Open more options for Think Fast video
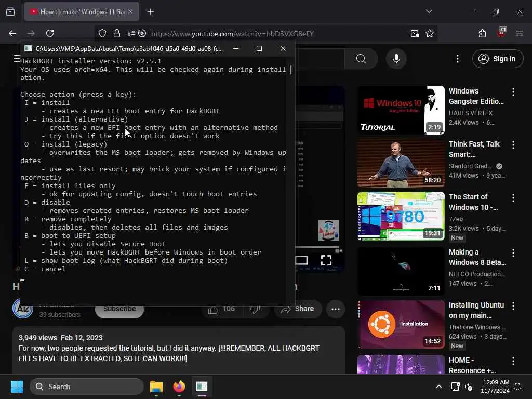Image resolution: width=532 pixels, height=399 pixels. (513, 145)
